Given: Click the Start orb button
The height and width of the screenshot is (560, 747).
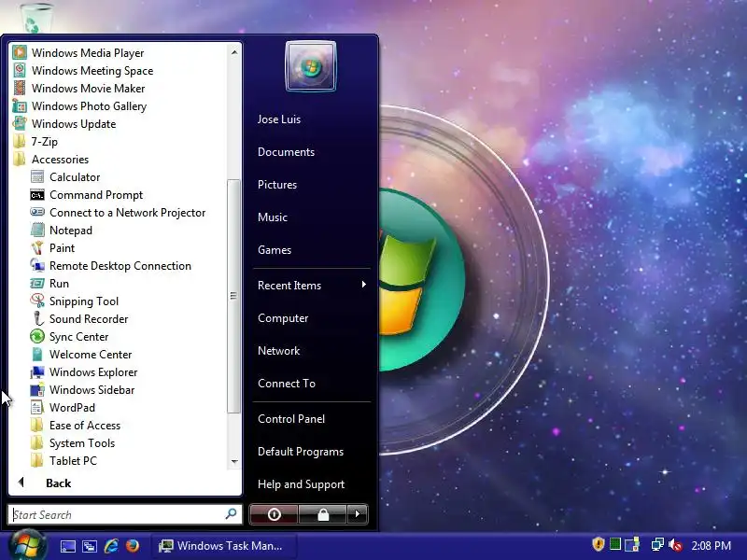Looking at the screenshot, I should 28,545.
